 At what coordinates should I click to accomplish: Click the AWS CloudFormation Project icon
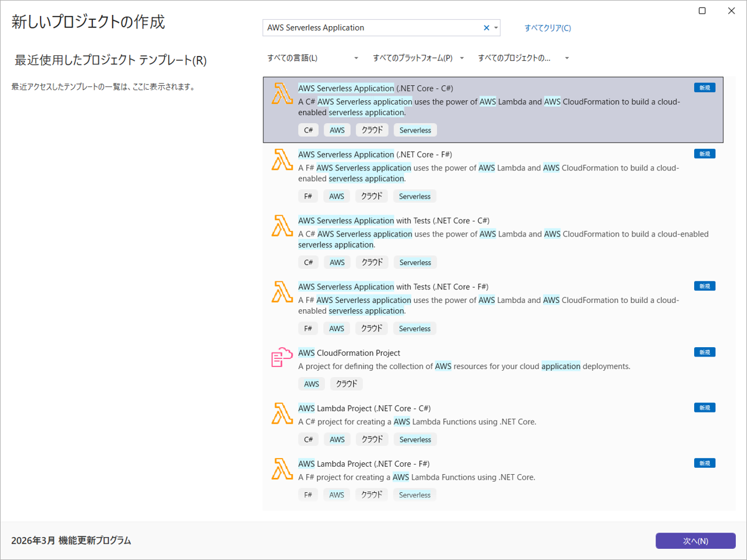282,358
